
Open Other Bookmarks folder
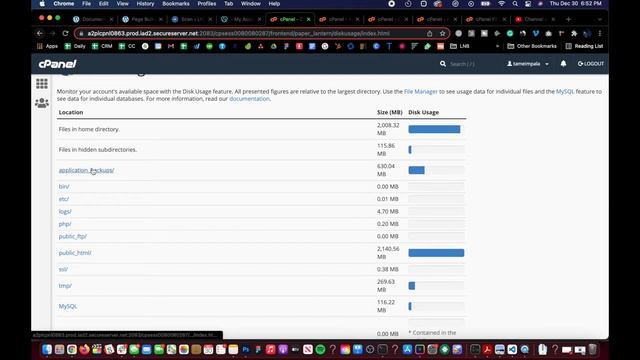(x=532, y=46)
